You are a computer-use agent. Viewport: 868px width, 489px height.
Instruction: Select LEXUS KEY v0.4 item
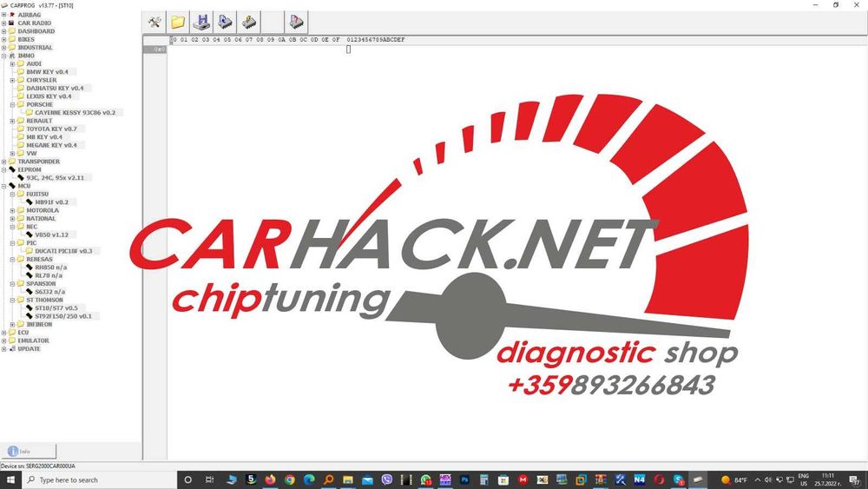(x=49, y=96)
